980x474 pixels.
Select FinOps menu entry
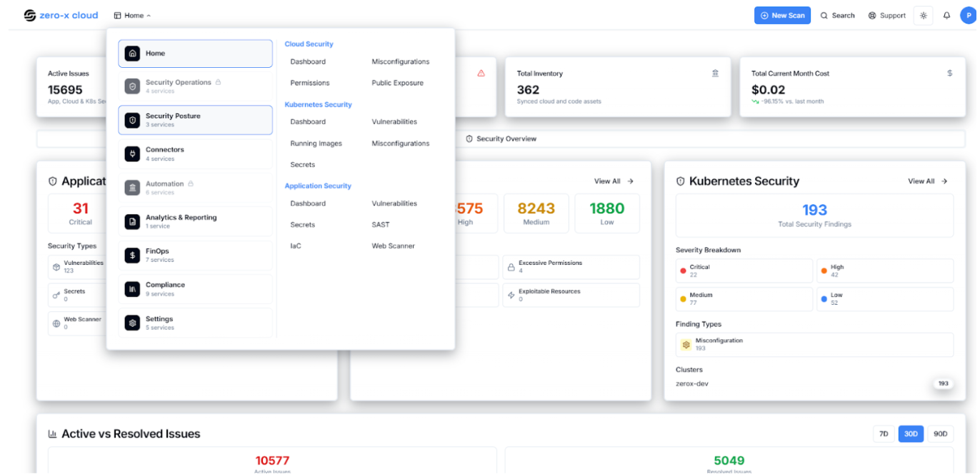pos(195,255)
